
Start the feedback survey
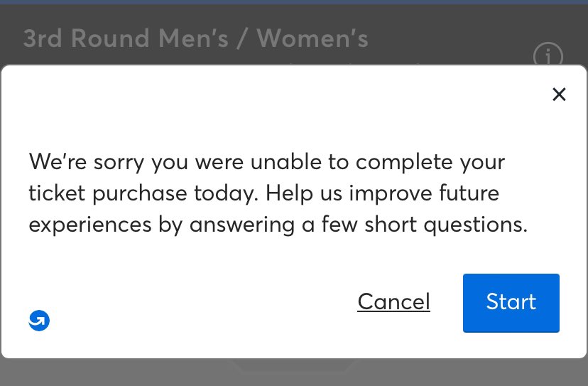[x=511, y=303]
